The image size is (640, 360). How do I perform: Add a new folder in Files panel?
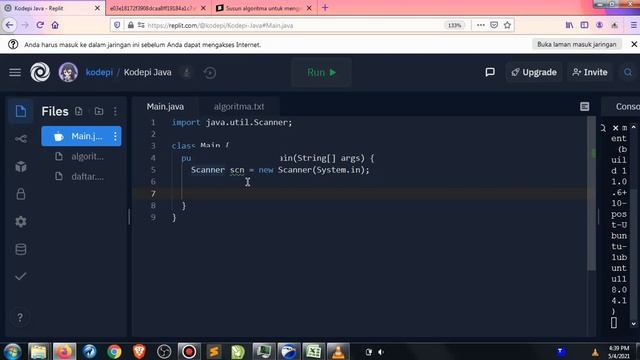(99, 111)
